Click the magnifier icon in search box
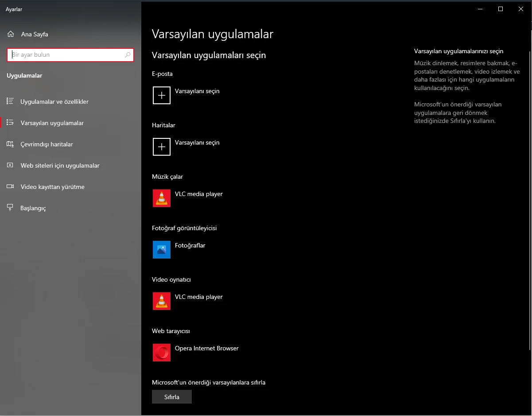This screenshot has height=416, width=532. point(128,55)
